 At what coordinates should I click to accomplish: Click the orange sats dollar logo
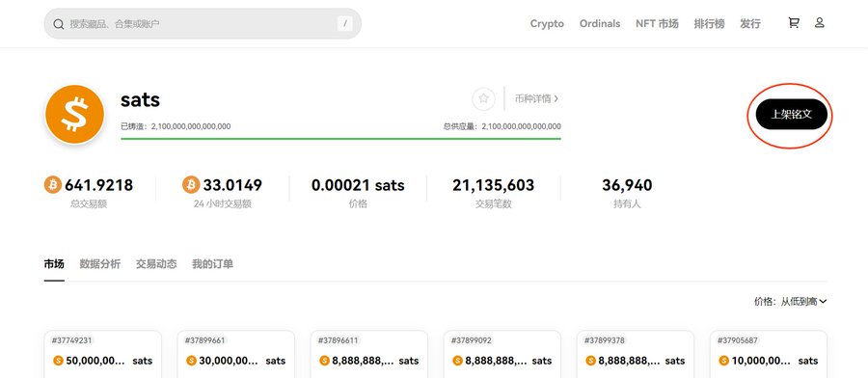click(x=74, y=115)
